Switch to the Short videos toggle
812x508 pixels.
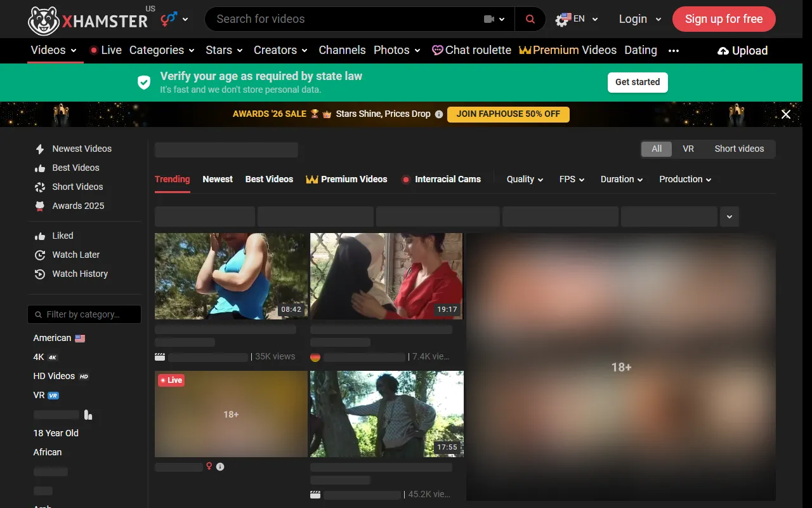(x=739, y=149)
